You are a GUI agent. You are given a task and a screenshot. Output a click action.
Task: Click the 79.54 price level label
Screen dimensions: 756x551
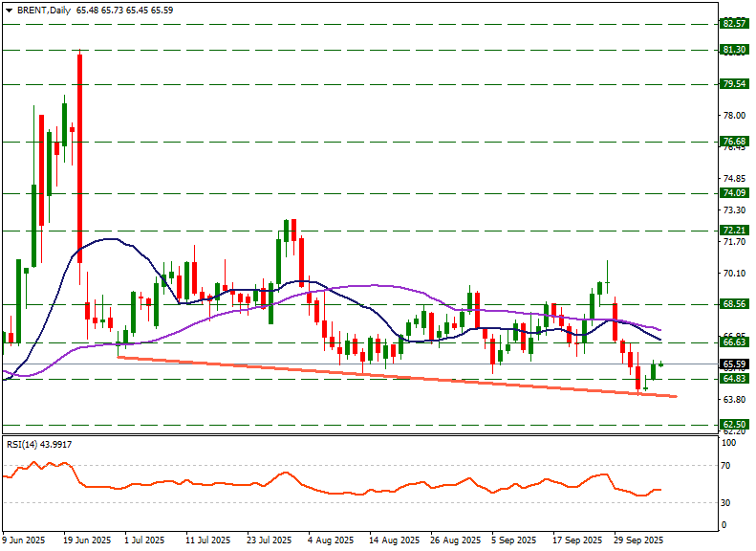click(x=733, y=84)
